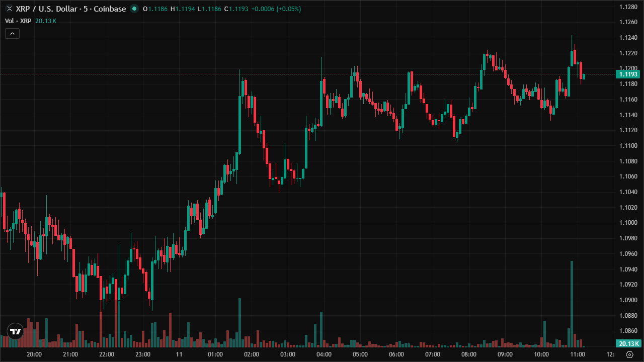The height and width of the screenshot is (362, 644).
Task: Click the 1.1260 price axis label
Action: point(628,22)
